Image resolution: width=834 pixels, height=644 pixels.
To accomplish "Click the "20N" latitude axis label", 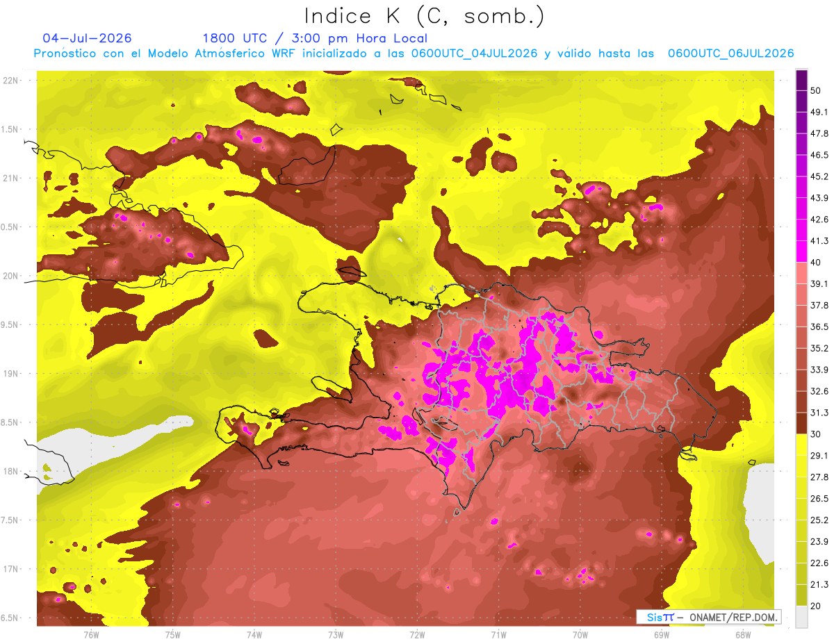I will [x=12, y=276].
